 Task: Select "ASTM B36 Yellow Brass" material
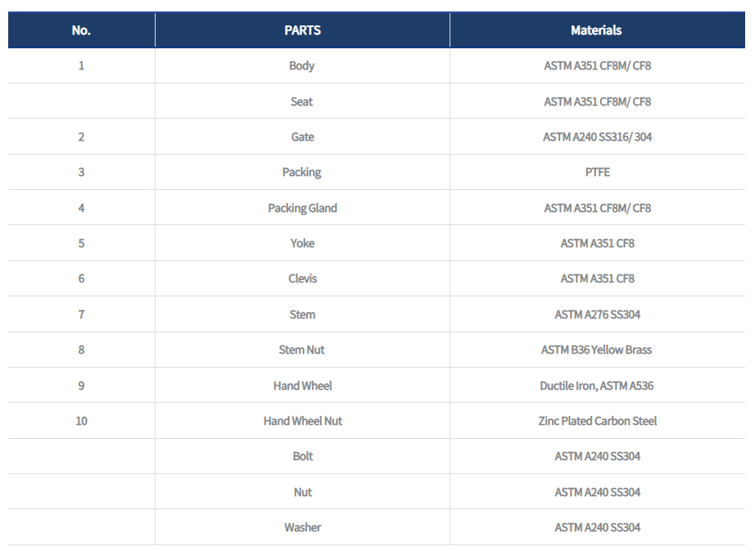pos(597,350)
